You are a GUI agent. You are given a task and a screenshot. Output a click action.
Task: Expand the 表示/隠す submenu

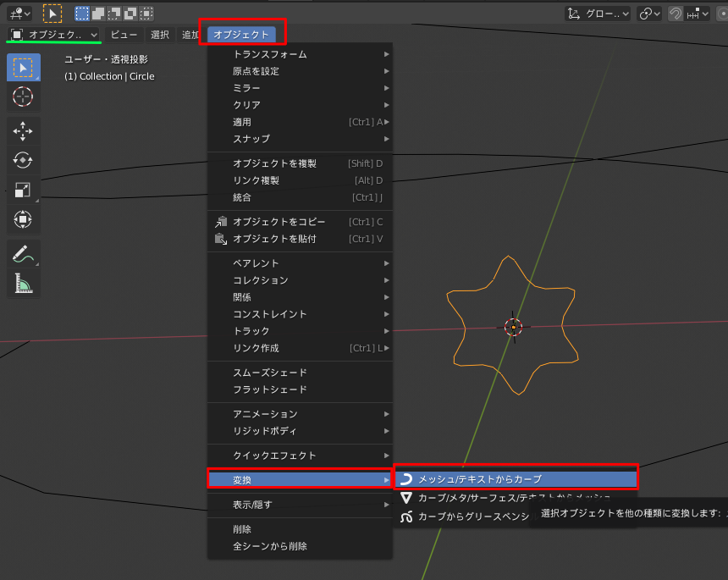pos(300,505)
